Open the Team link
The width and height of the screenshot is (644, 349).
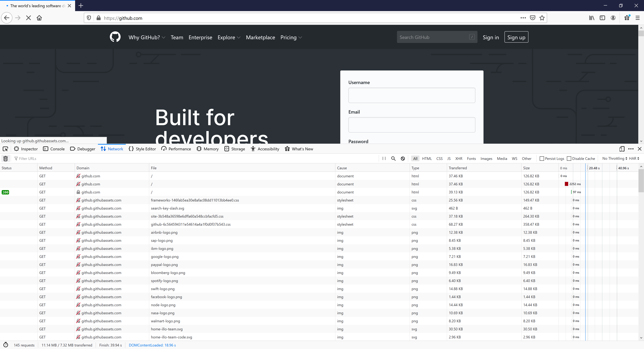click(177, 37)
